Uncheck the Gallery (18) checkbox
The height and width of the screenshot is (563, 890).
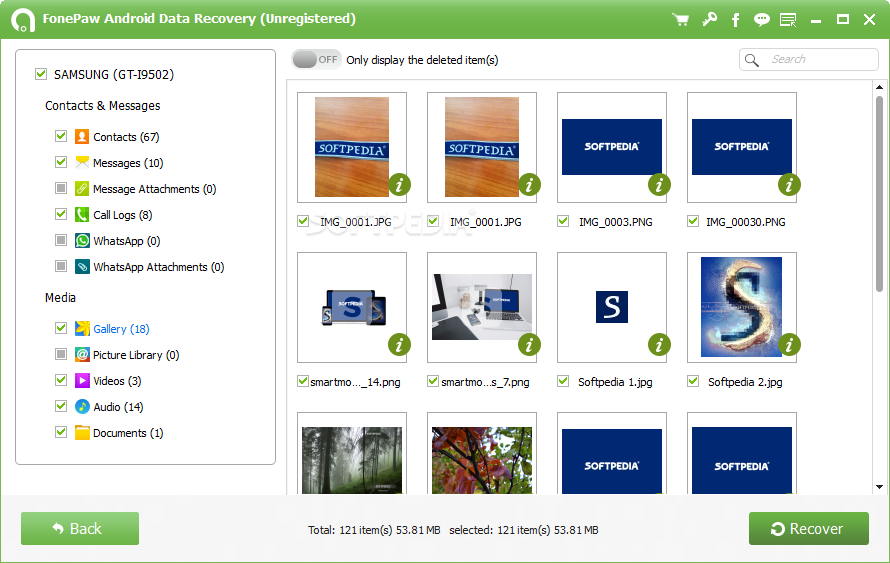point(61,328)
